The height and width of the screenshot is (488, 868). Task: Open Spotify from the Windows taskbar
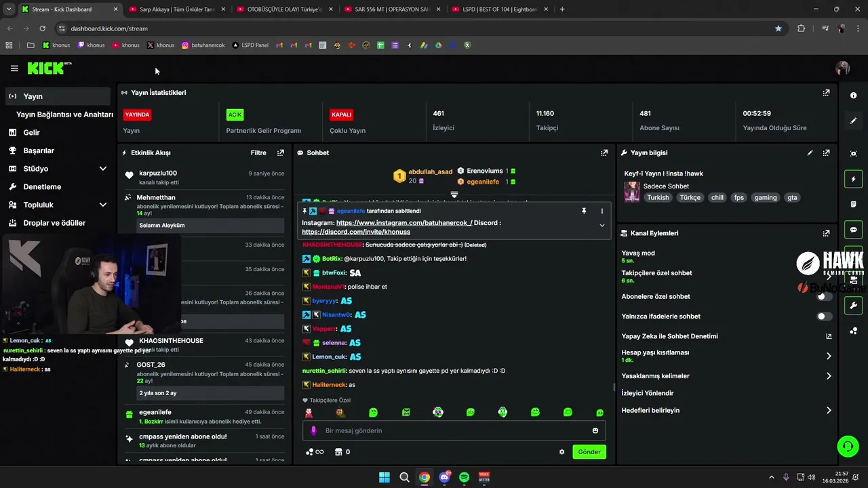pos(464,477)
